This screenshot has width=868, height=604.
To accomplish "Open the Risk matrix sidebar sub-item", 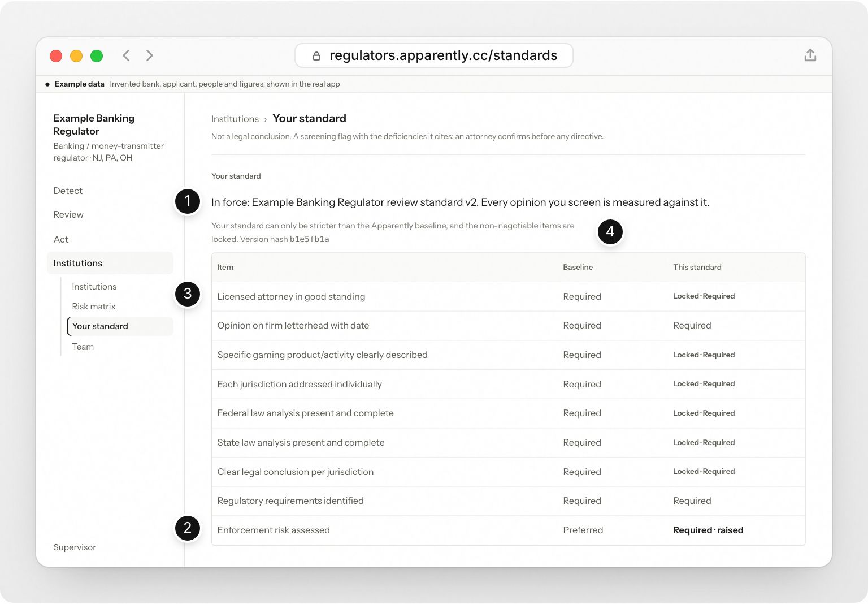I will (94, 307).
